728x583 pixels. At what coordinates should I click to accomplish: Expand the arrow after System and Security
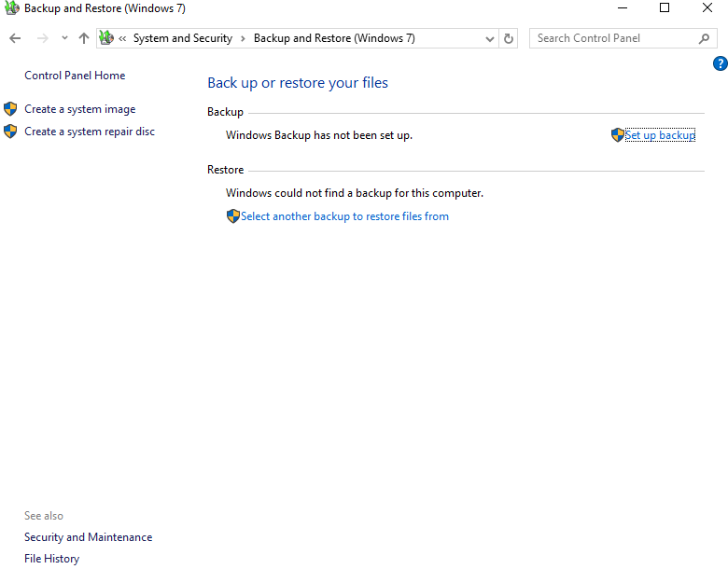coord(243,38)
